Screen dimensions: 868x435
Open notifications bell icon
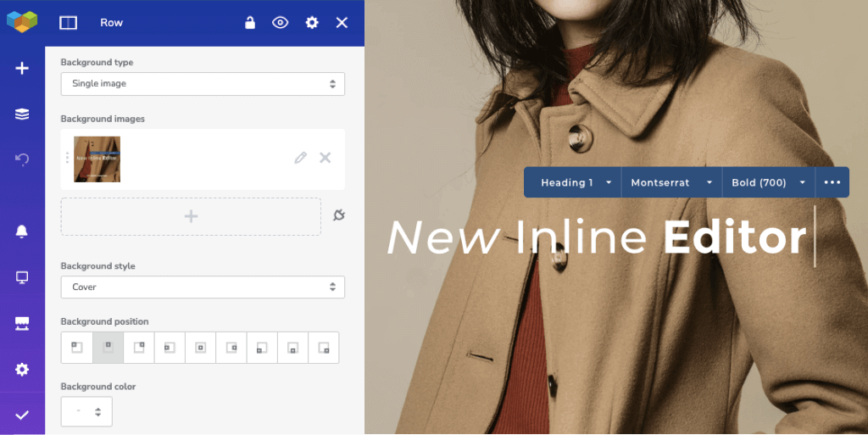click(x=22, y=231)
